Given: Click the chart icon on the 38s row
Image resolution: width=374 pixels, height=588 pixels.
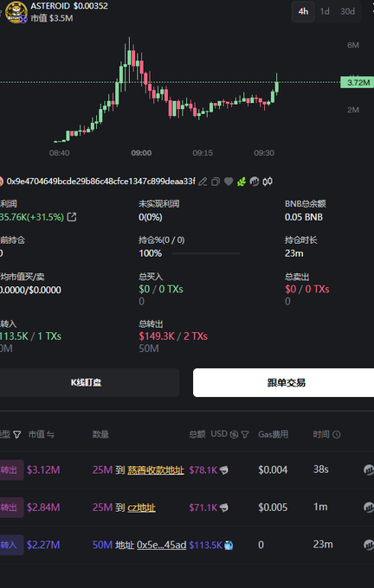Looking at the screenshot, I should click(369, 470).
